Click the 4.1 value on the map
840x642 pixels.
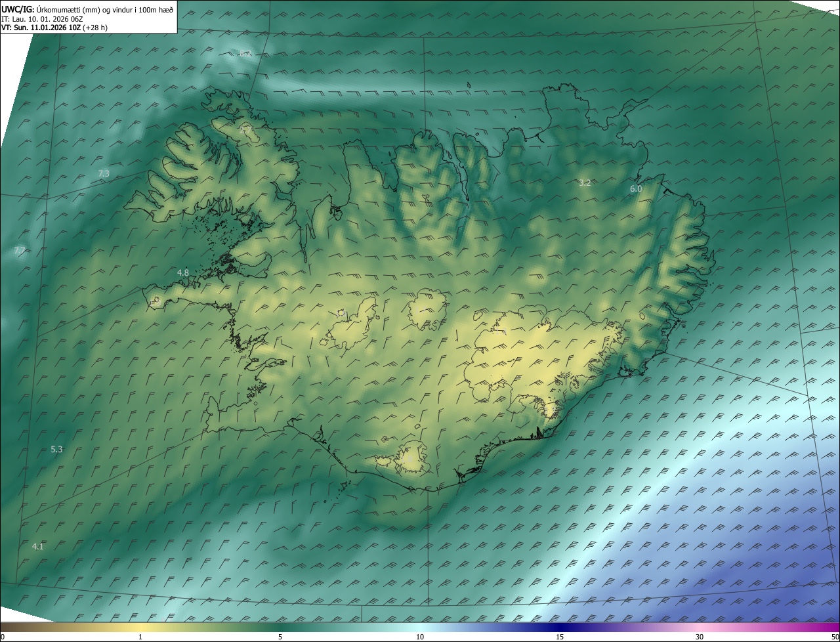tap(38, 546)
